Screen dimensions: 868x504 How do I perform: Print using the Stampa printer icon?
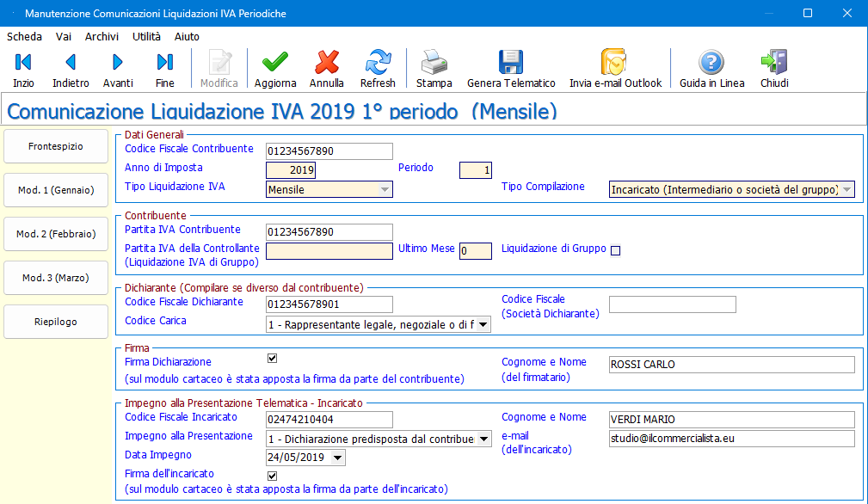point(434,69)
